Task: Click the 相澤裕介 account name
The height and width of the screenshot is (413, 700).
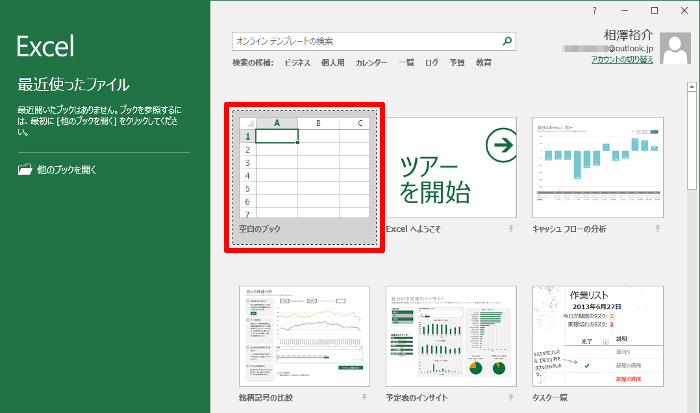Action: click(628, 34)
